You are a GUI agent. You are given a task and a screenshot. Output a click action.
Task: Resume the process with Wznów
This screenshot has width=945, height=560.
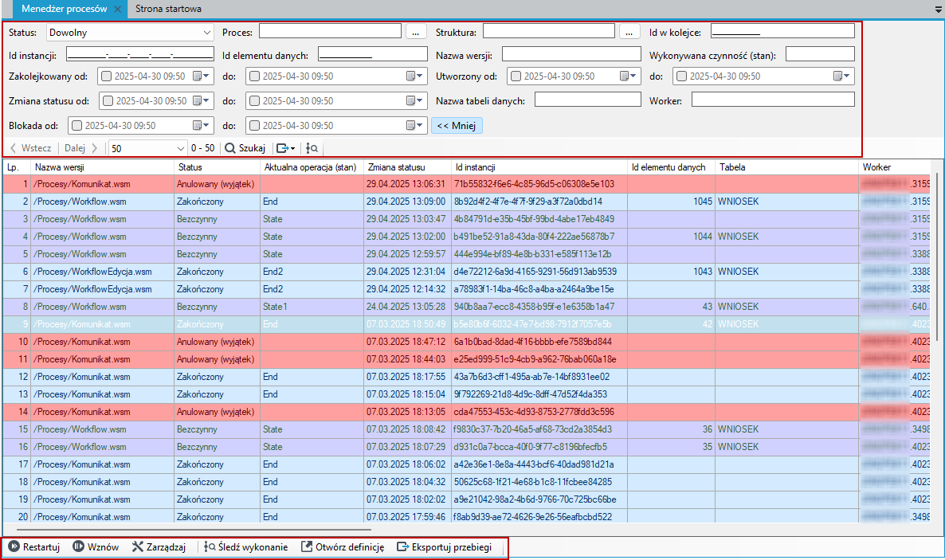96,546
